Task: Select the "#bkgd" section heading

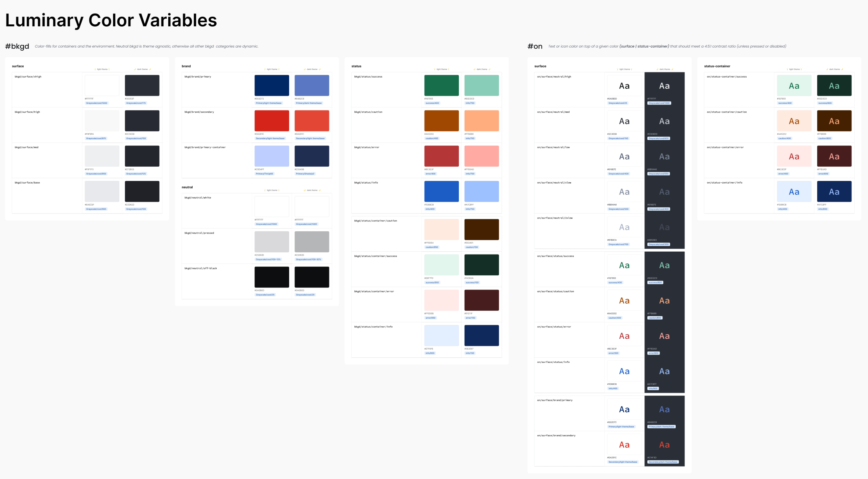Action: (x=17, y=46)
